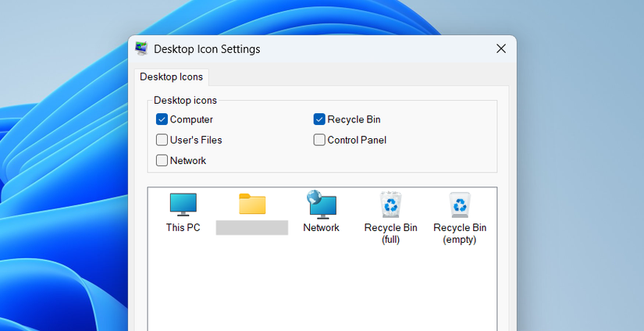Enable the Network checkbox
This screenshot has height=331, width=644.
pos(162,161)
